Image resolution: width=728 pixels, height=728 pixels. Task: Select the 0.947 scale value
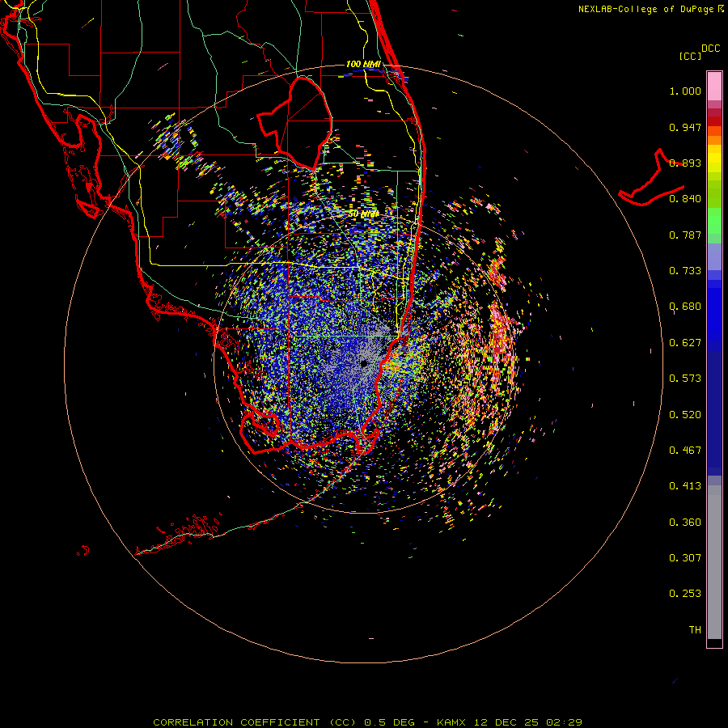click(685, 127)
